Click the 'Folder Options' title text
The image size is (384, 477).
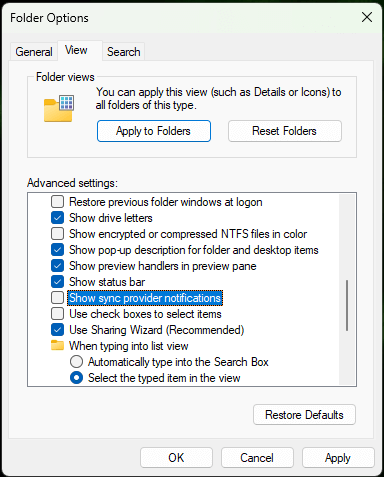pyautogui.click(x=49, y=18)
